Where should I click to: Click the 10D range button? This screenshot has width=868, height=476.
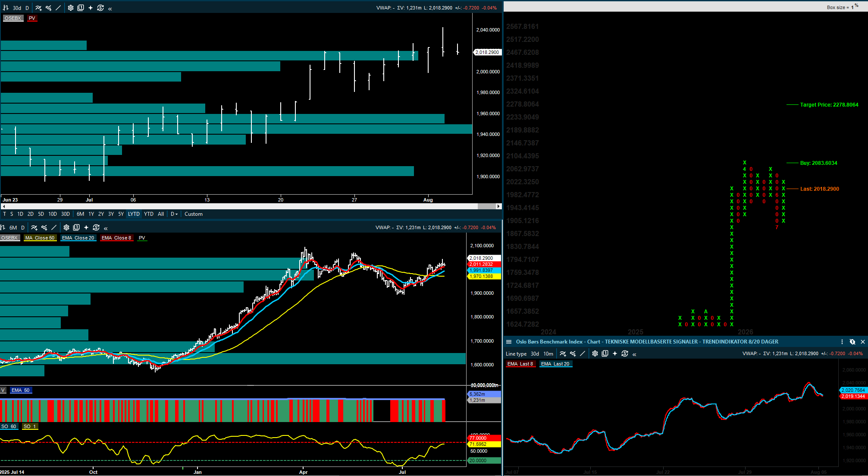coord(53,214)
